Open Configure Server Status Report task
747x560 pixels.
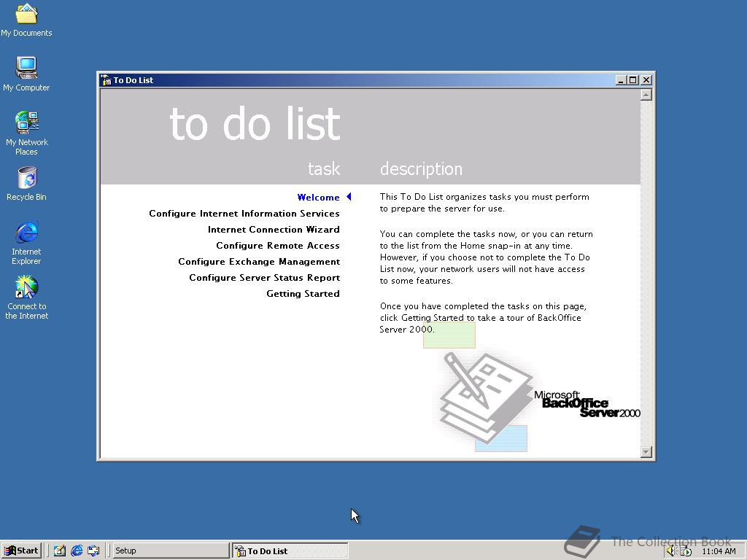point(264,278)
